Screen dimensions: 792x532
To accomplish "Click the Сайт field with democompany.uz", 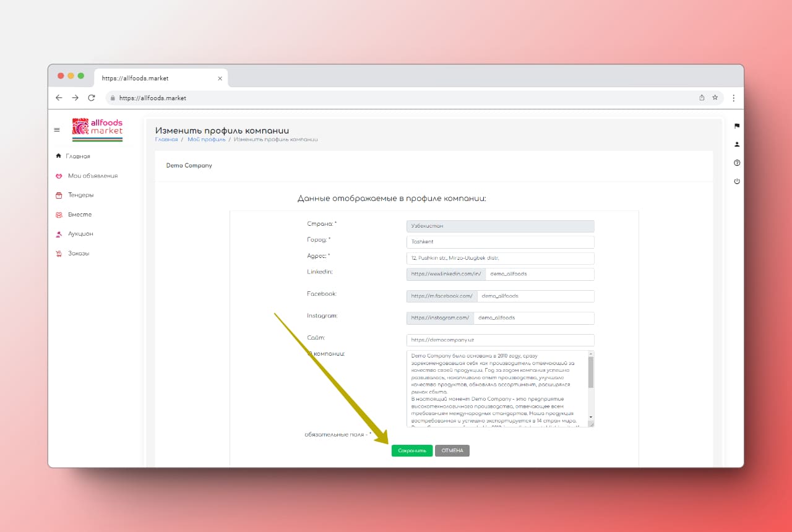I will click(501, 340).
